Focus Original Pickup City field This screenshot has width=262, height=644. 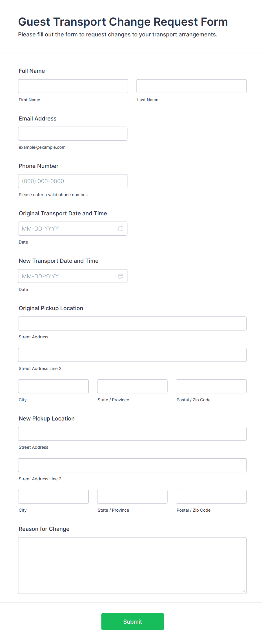click(x=53, y=386)
